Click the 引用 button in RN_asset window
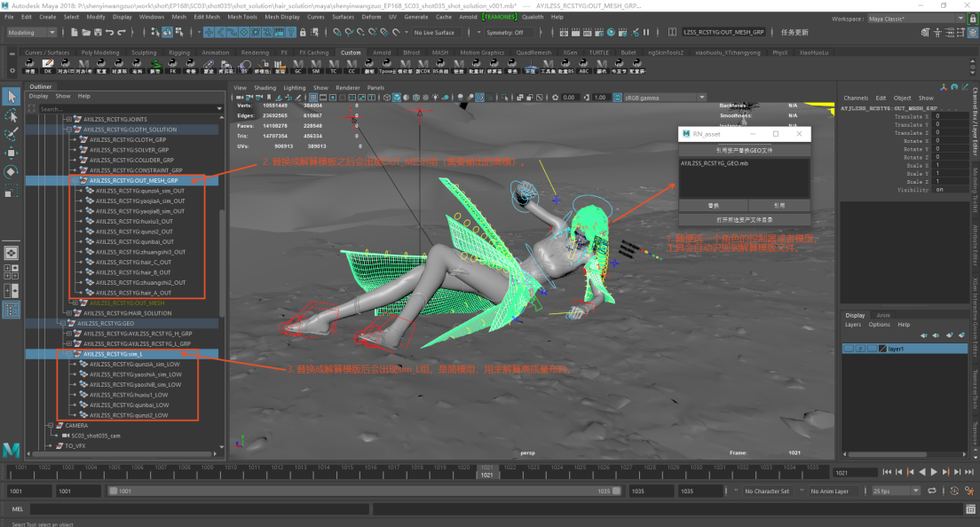This screenshot has height=527, width=980. click(x=778, y=205)
